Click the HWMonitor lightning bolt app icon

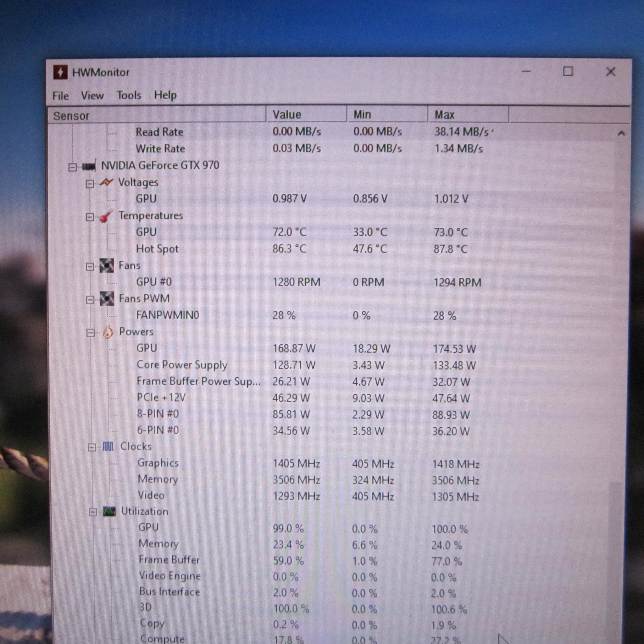tap(60, 72)
